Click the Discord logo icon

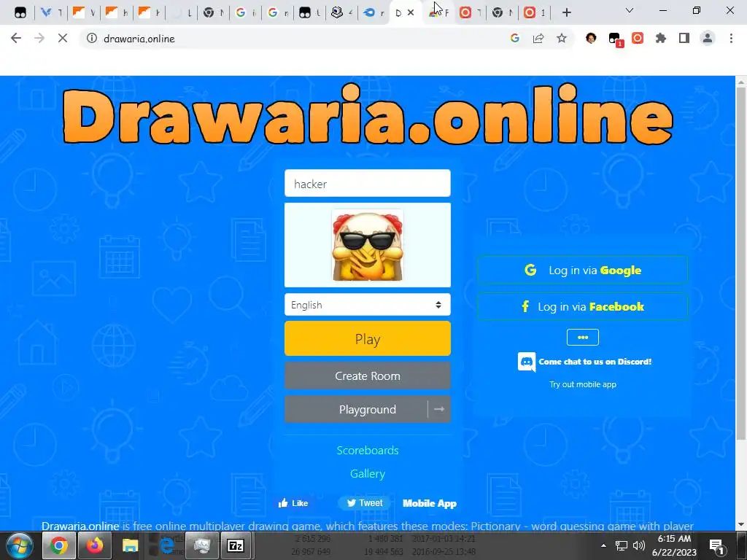[x=527, y=362]
